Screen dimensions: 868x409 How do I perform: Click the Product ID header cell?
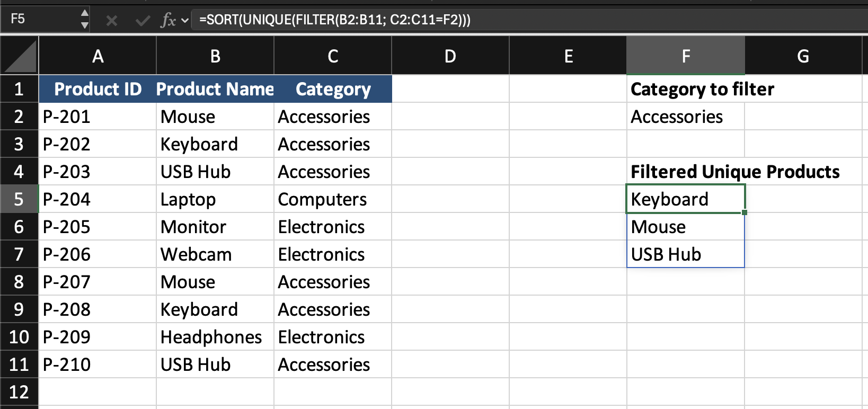point(98,89)
